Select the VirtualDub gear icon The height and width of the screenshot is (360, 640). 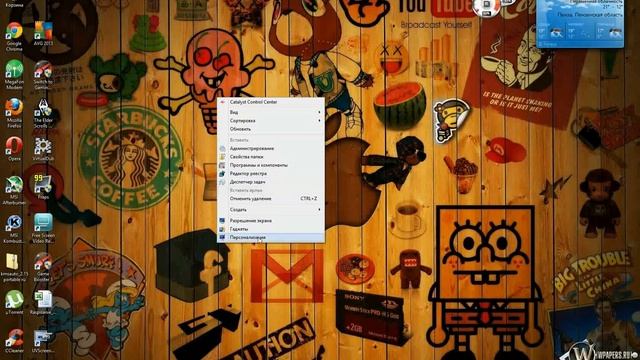tap(43, 149)
